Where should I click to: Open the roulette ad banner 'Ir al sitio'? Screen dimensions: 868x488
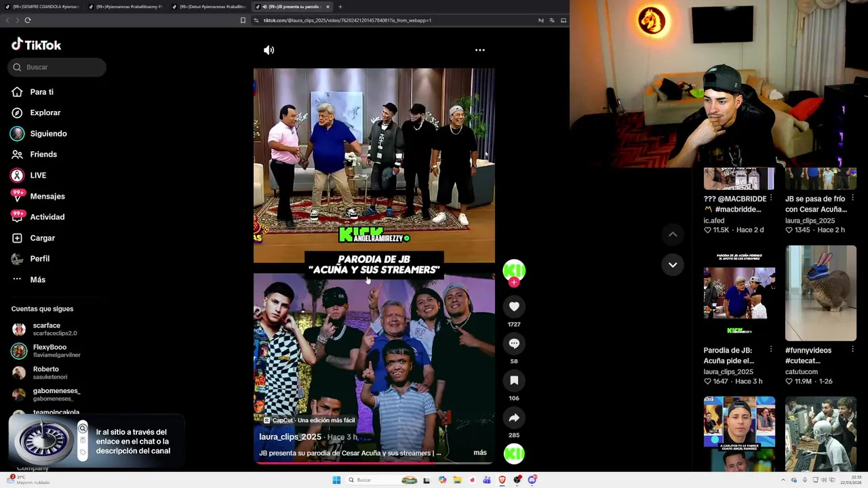click(96, 441)
